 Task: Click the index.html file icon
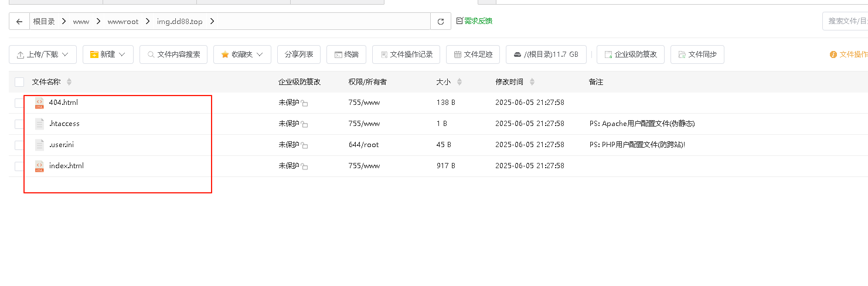[39, 166]
